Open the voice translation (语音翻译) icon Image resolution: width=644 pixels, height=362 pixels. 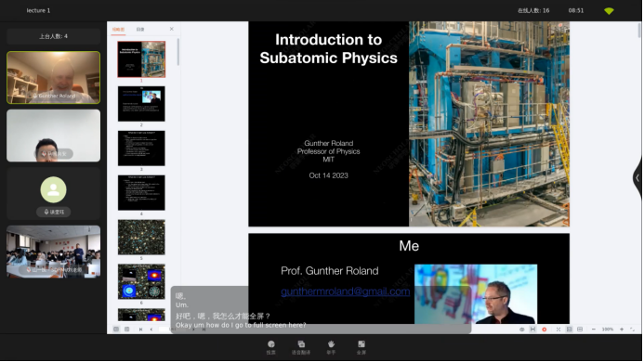(301, 347)
